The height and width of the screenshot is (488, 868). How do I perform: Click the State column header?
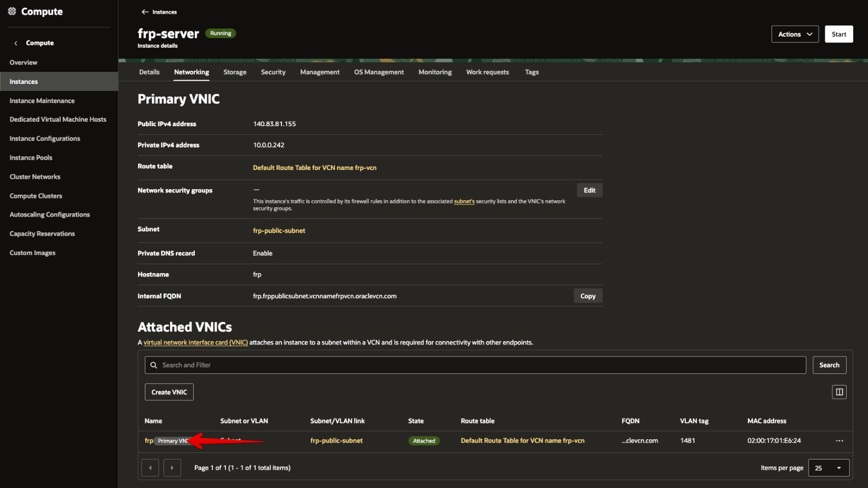coord(416,421)
